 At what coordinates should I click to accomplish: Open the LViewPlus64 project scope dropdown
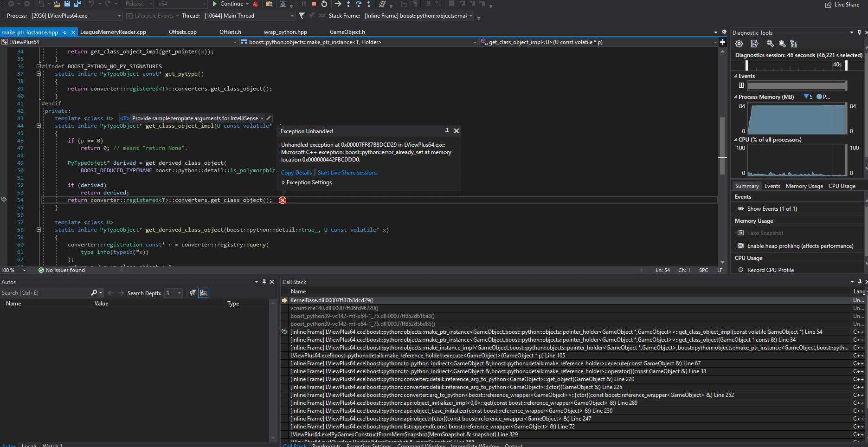pos(120,42)
